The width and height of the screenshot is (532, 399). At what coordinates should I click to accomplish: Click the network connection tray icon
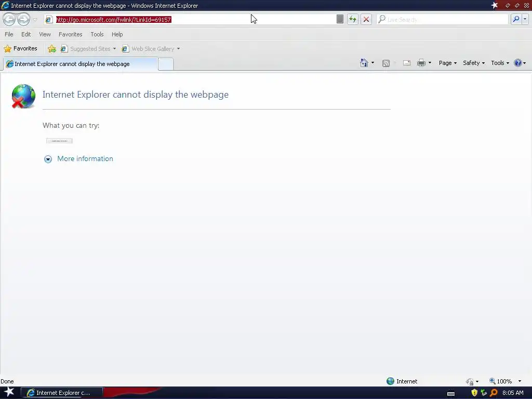(484, 393)
